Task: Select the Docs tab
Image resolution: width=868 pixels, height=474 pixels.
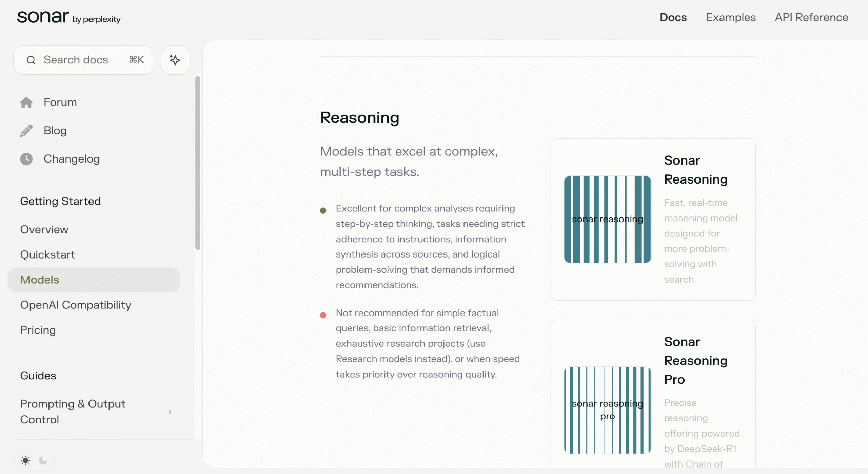Action: coord(673,17)
